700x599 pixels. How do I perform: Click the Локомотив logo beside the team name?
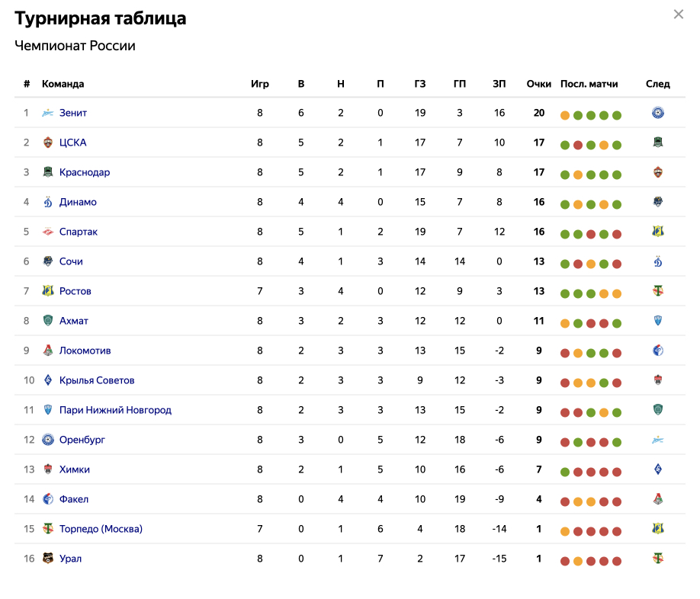pos(48,351)
